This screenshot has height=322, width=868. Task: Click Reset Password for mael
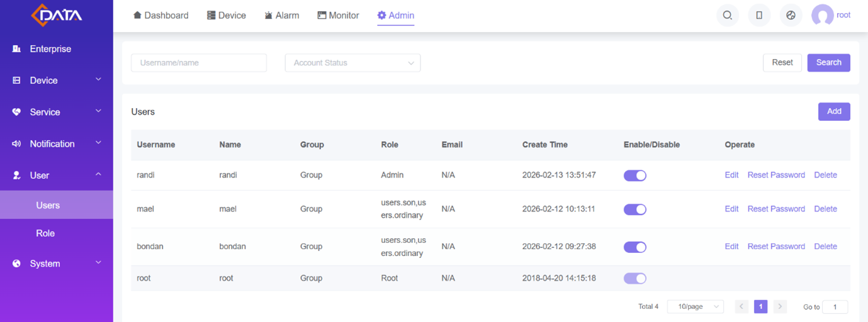pos(775,209)
